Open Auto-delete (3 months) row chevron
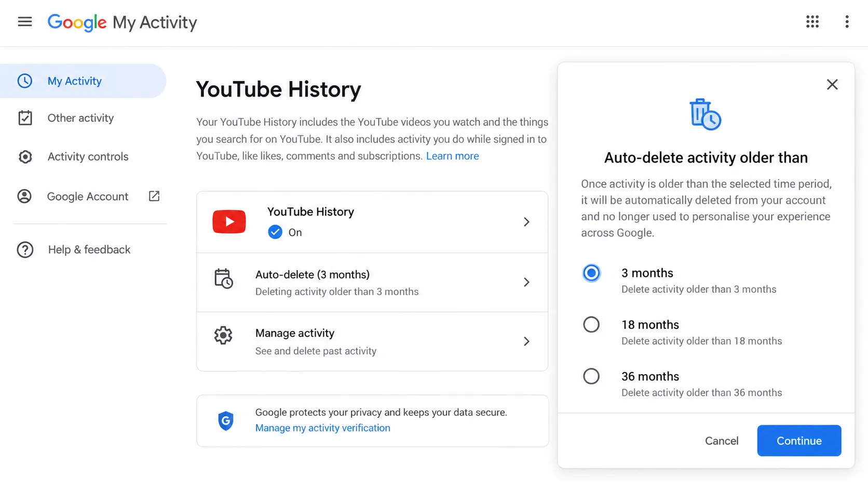The image size is (868, 489). point(526,282)
